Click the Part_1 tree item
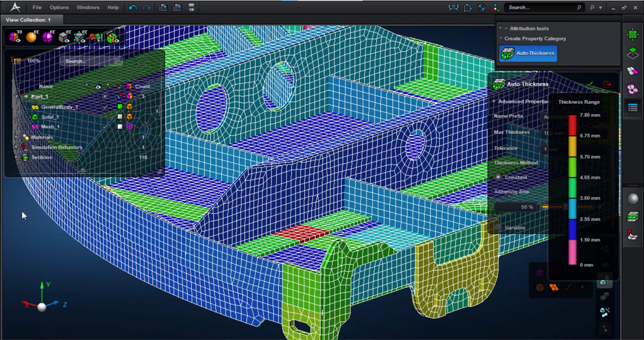Viewport: 644px width, 340px height. click(x=40, y=97)
